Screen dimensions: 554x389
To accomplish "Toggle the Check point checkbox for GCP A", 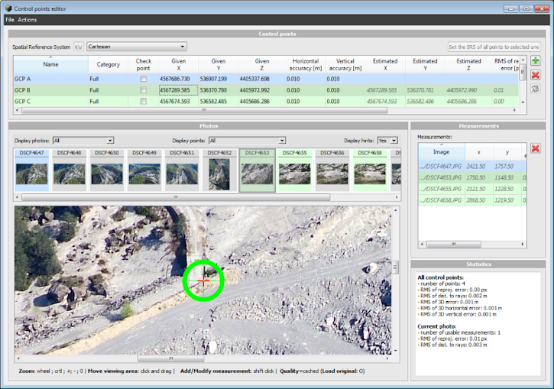I will click(x=143, y=79).
